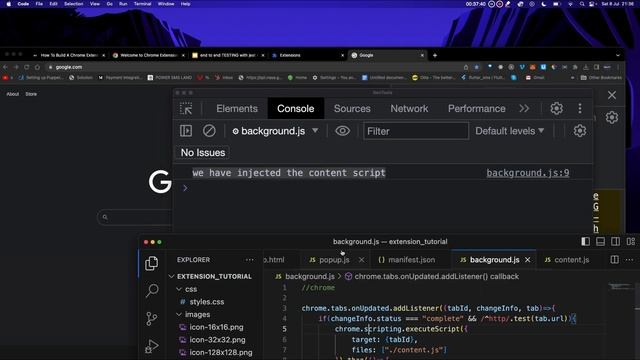Open DevTools three-dot customize menu
Viewport: 640px width, 360px height.
pos(580,108)
